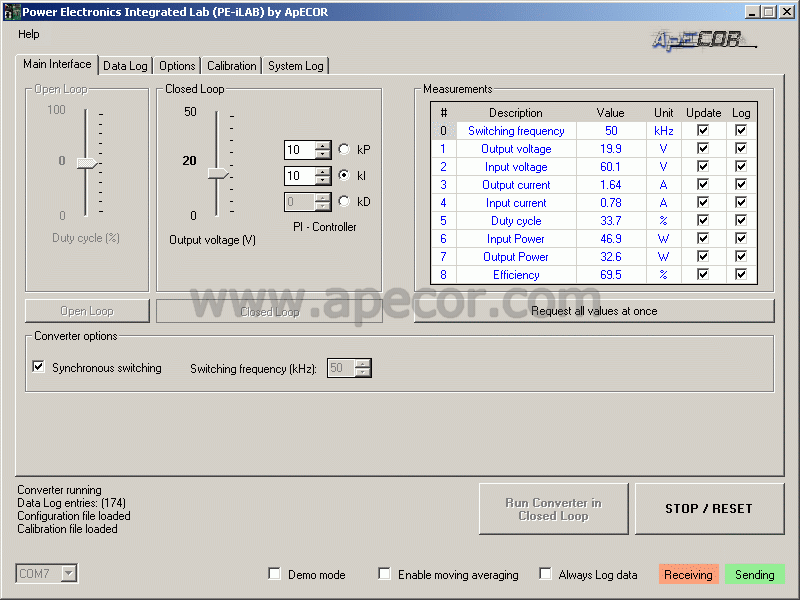The height and width of the screenshot is (600, 800).
Task: Uncheck Log for Input current row
Action: (741, 202)
